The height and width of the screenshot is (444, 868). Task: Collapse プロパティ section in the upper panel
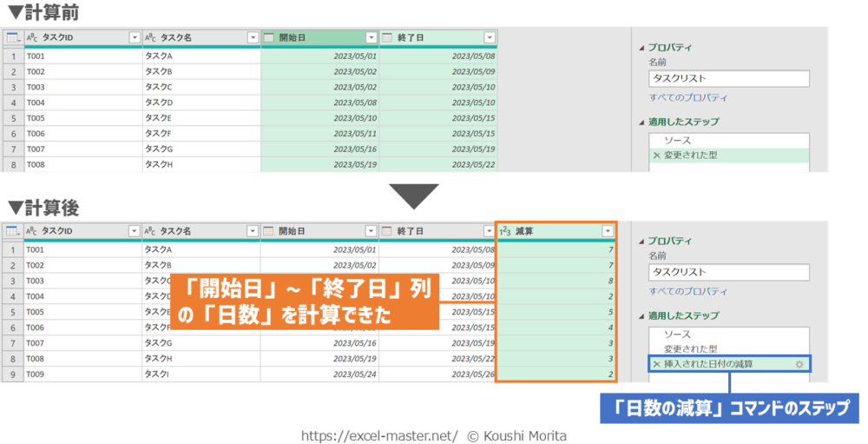click(x=641, y=48)
